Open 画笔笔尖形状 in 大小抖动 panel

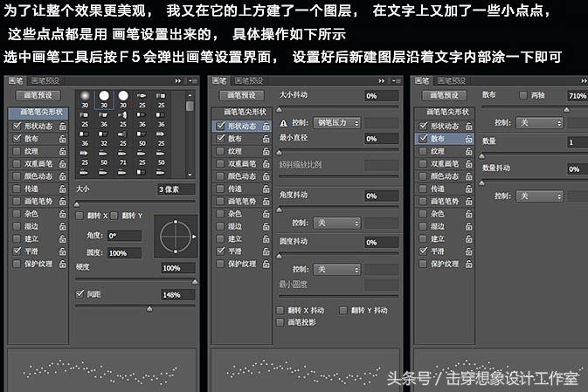[242, 113]
